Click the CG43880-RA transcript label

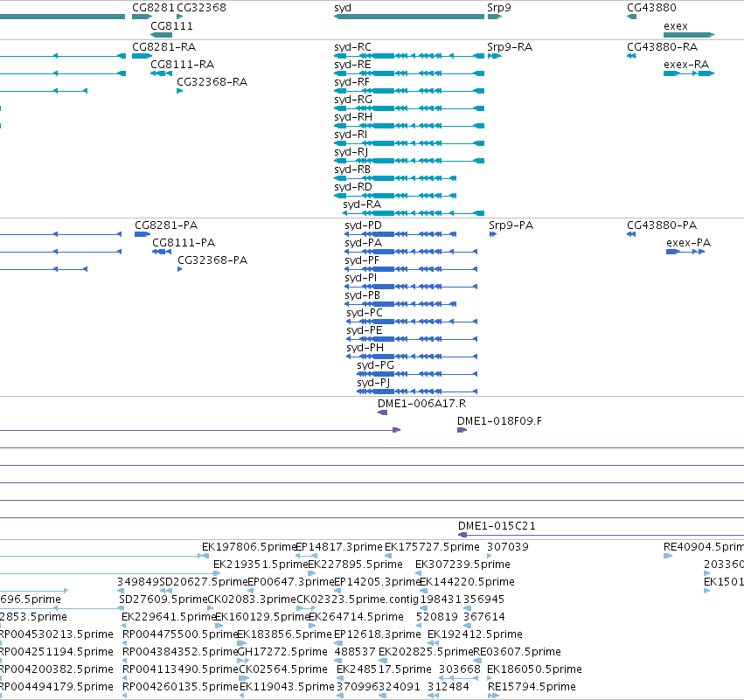pyautogui.click(x=663, y=47)
